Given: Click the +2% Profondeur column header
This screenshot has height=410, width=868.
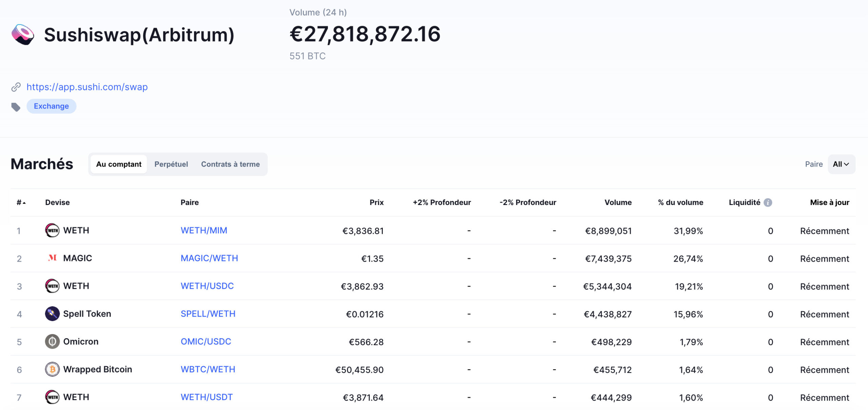Looking at the screenshot, I should tap(442, 203).
